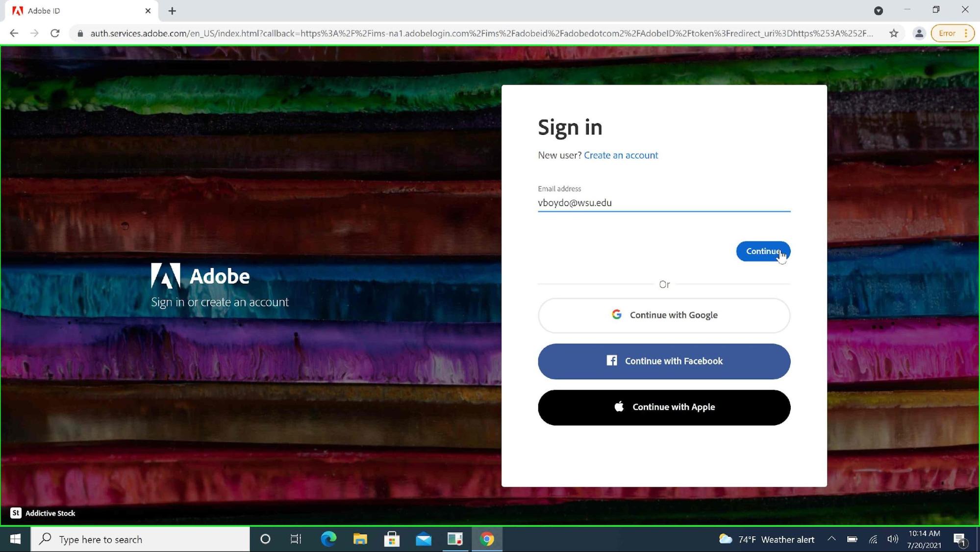Click the Email address input field
The width and height of the screenshot is (980, 552).
click(663, 203)
